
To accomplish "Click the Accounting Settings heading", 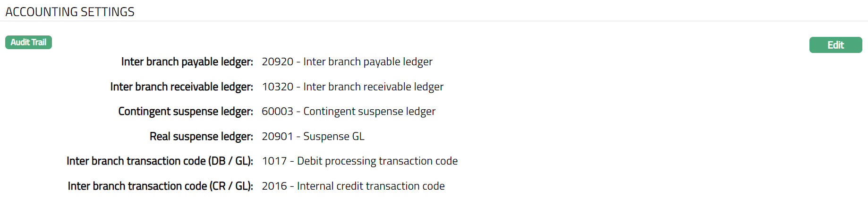I will pyautogui.click(x=70, y=12).
